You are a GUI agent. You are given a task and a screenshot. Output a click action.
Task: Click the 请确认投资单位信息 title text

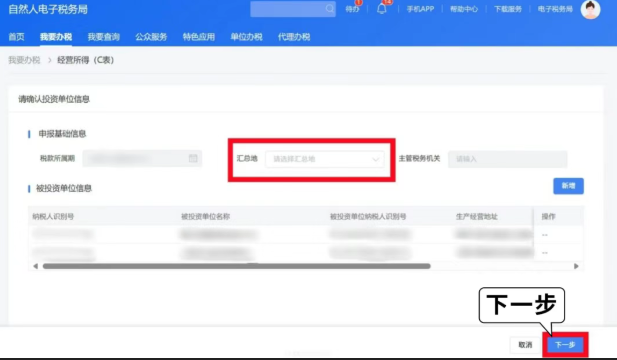pyautogui.click(x=54, y=99)
